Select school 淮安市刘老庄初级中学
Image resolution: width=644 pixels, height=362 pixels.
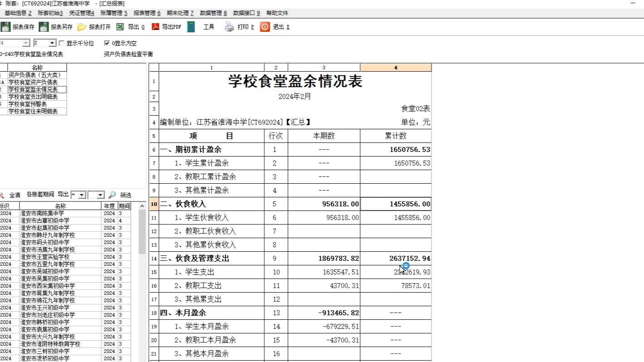click(x=60, y=315)
